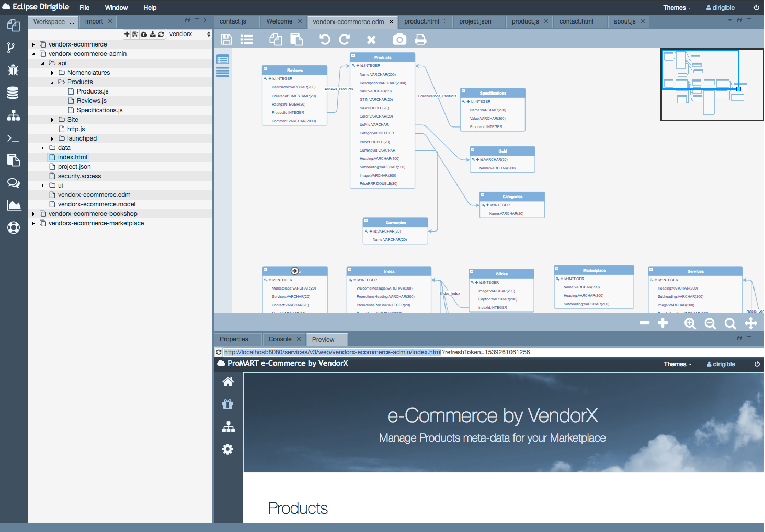Collapse the Slides entity box
The width and height of the screenshot is (765, 532).
pos(472,272)
